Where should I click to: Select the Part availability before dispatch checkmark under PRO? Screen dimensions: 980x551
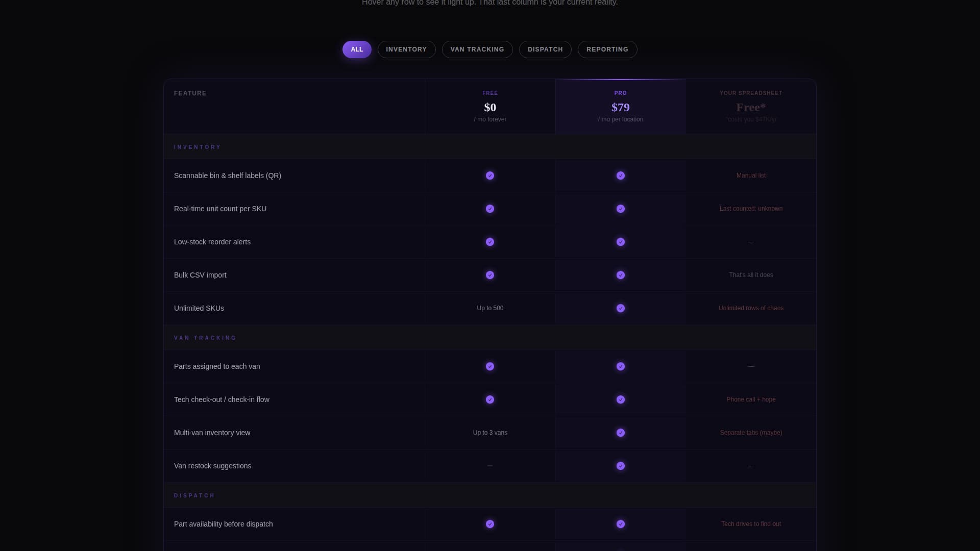621,524
